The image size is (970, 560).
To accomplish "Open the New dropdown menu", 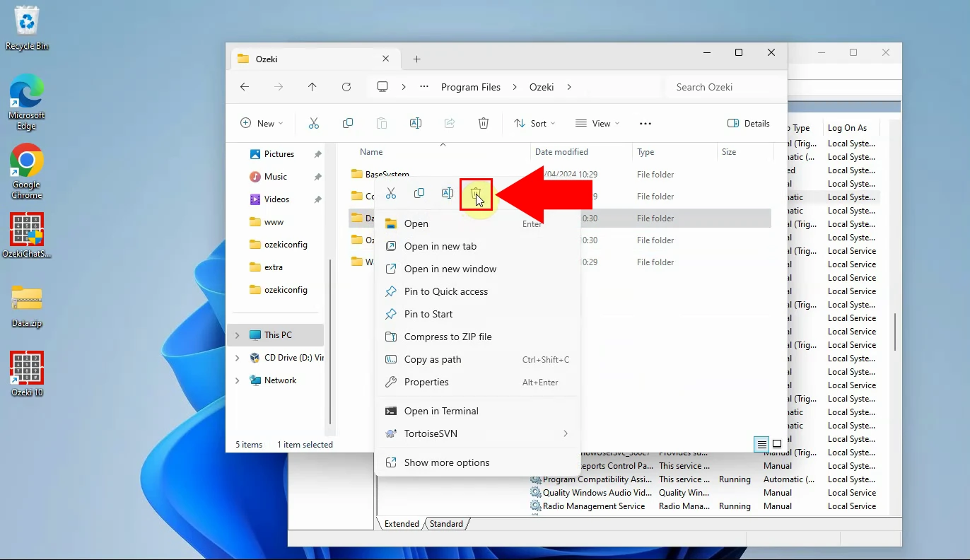I will click(x=262, y=123).
